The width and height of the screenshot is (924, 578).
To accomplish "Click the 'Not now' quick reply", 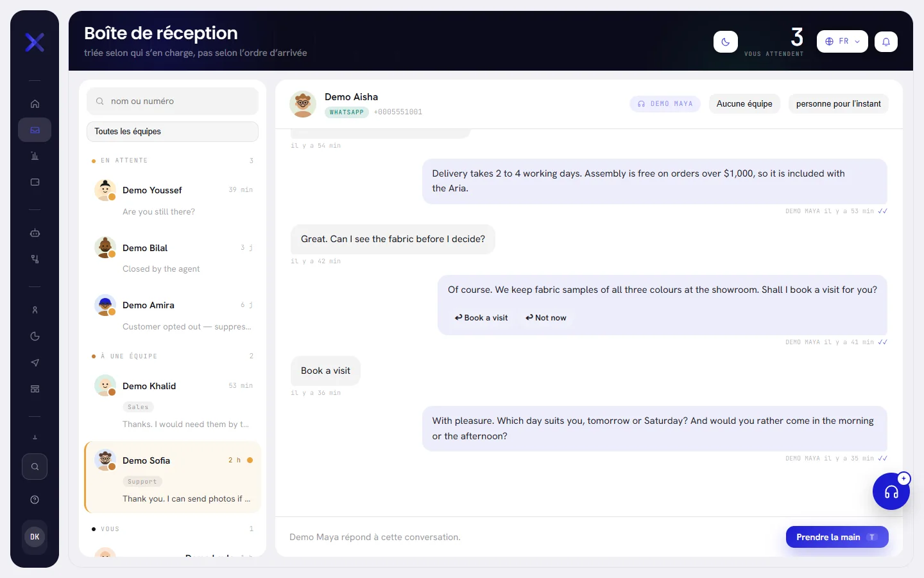I will click(x=546, y=318).
